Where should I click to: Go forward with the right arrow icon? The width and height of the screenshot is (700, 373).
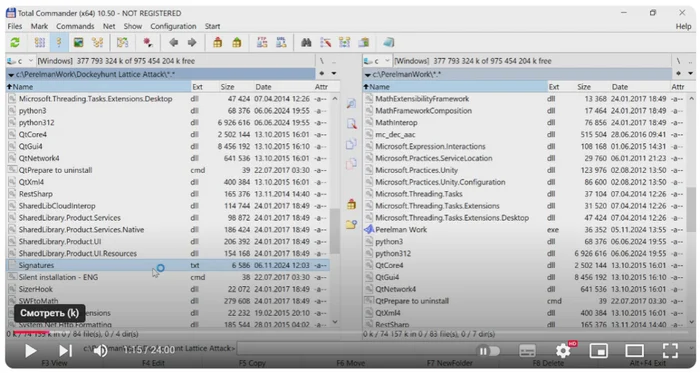(x=192, y=42)
